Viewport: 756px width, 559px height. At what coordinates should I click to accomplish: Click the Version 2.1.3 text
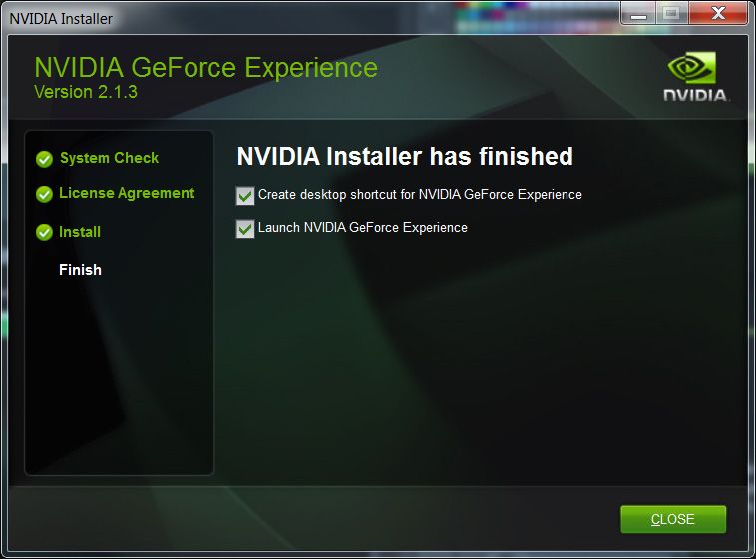point(86,92)
